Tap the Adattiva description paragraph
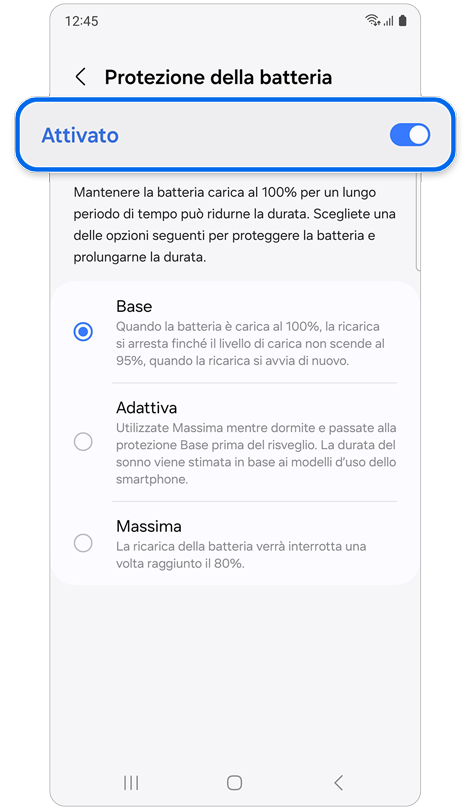The image size is (470, 810). point(256,453)
